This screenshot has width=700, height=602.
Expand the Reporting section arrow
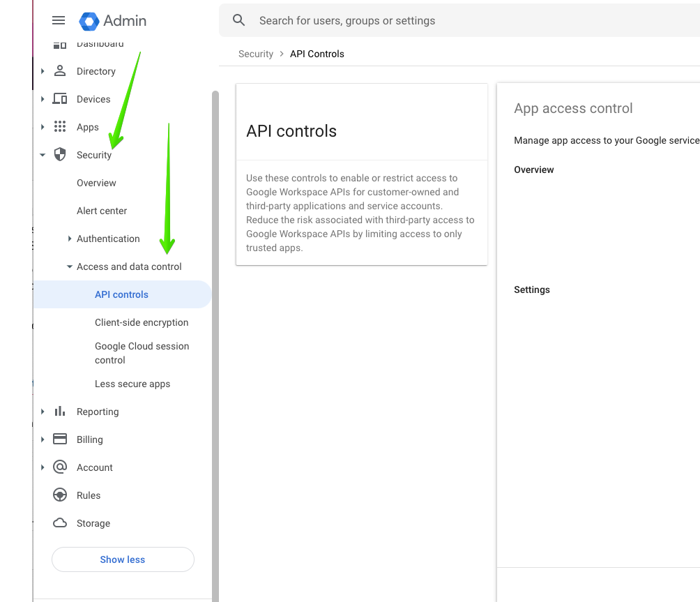point(43,412)
